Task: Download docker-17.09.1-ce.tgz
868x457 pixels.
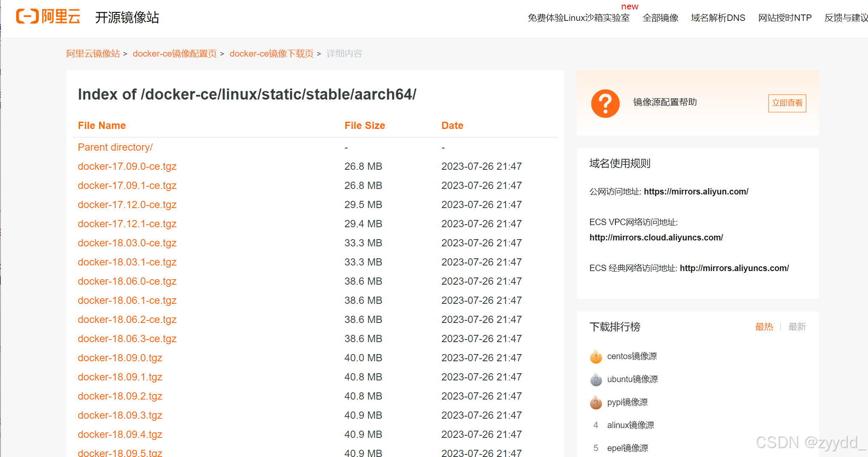Action: (x=127, y=186)
